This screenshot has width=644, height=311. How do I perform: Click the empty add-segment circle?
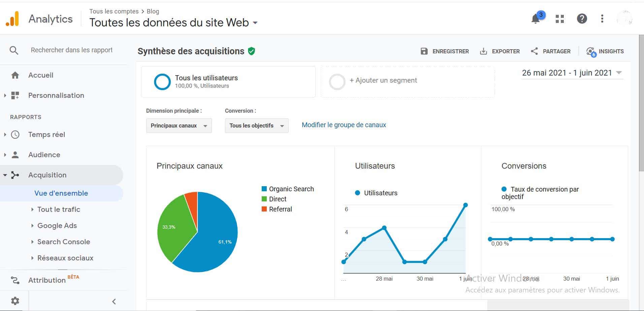pos(337,82)
